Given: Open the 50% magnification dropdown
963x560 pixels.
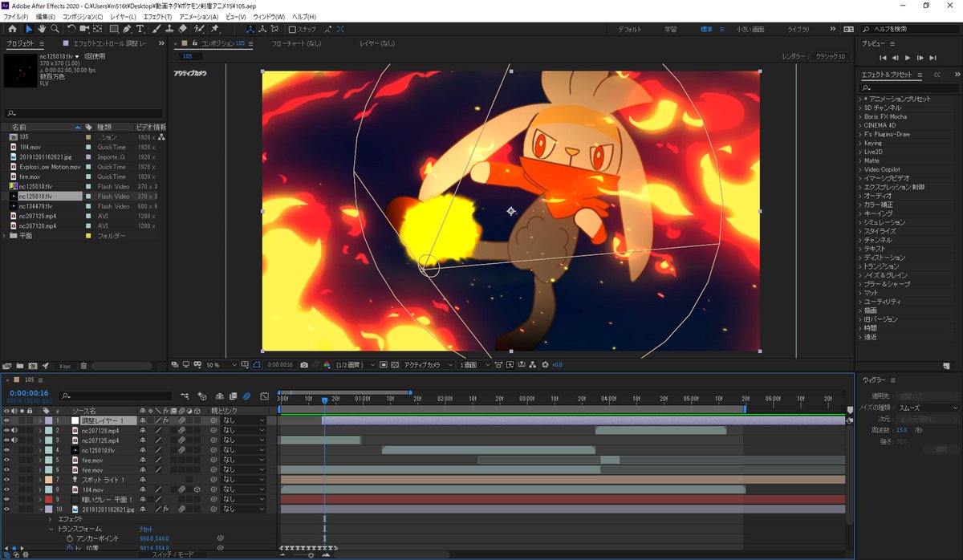Looking at the screenshot, I should click(221, 364).
